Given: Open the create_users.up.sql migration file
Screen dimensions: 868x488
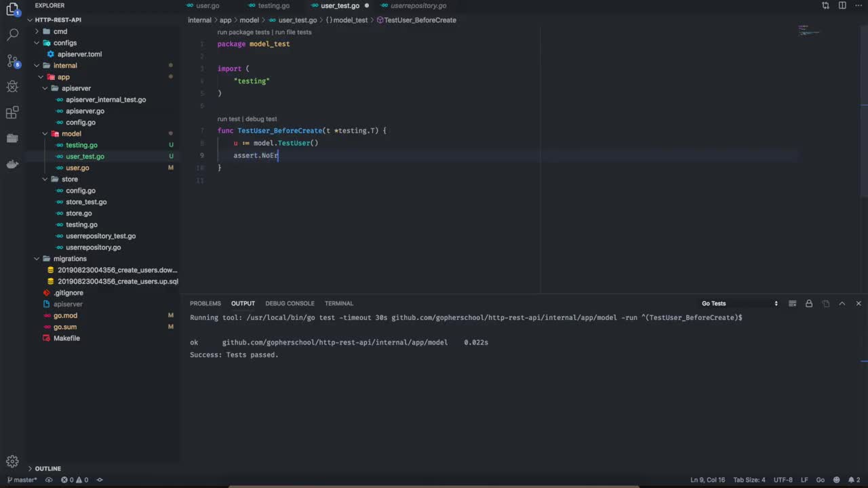Looking at the screenshot, I should coord(118,281).
